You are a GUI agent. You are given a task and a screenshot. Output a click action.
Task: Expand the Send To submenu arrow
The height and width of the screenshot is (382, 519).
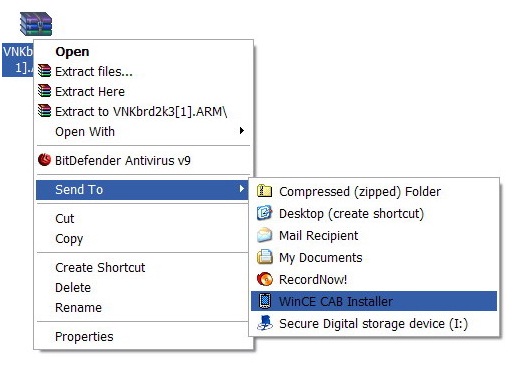[x=242, y=189]
